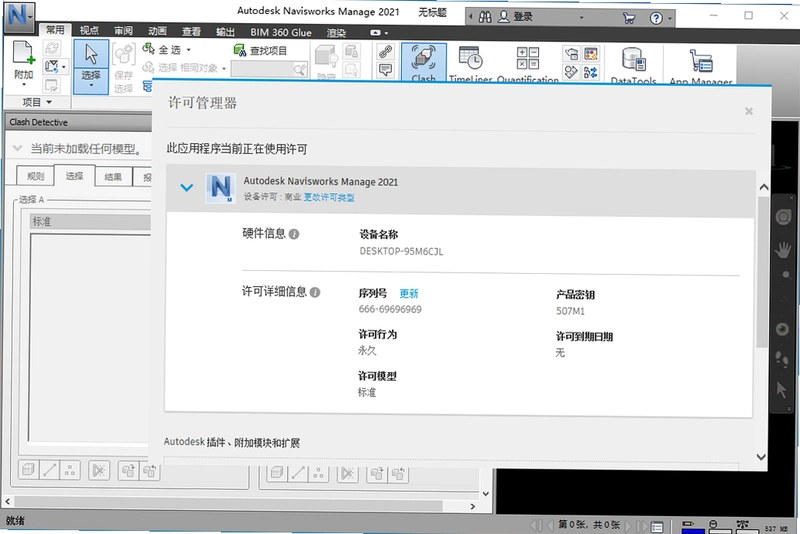Open the Sheet Browser icon in status bar
Screen dimensions: 800x534
click(x=657, y=526)
